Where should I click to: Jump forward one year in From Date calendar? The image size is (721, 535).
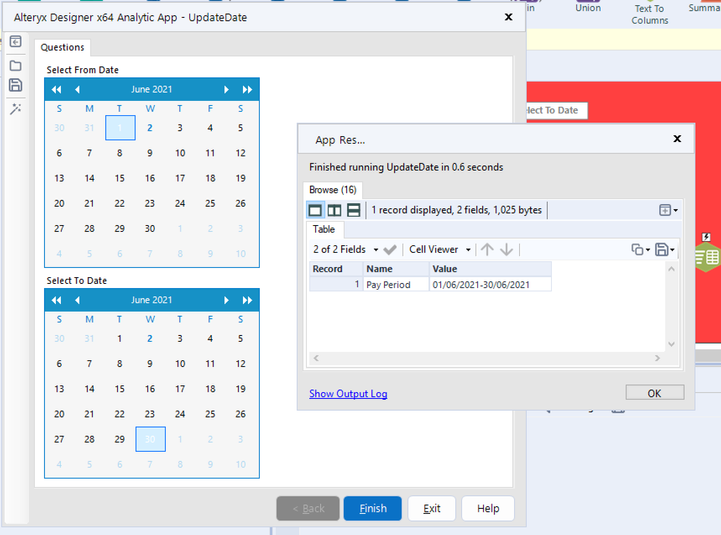(x=247, y=89)
